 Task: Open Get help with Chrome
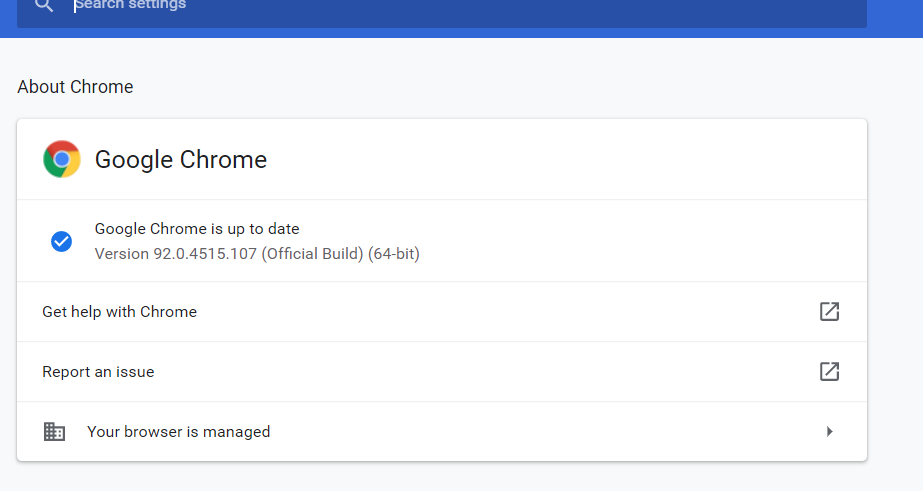[x=120, y=312]
